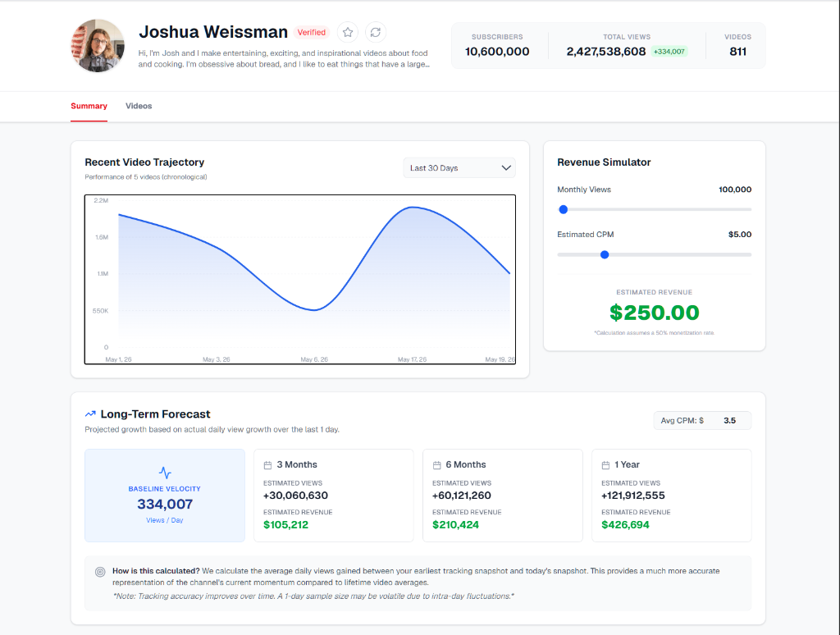Click the star favorite icon
This screenshot has width=840, height=635.
coord(348,32)
